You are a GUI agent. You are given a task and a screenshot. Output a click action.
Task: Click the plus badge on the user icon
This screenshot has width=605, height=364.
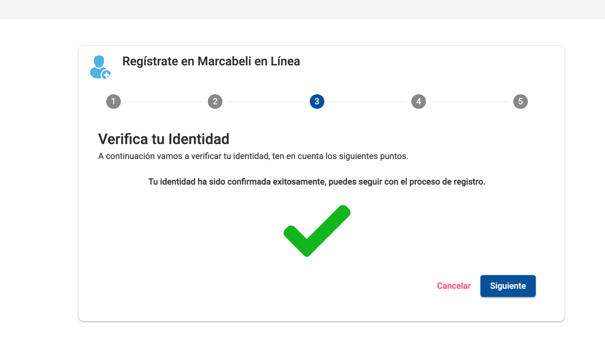click(x=106, y=74)
